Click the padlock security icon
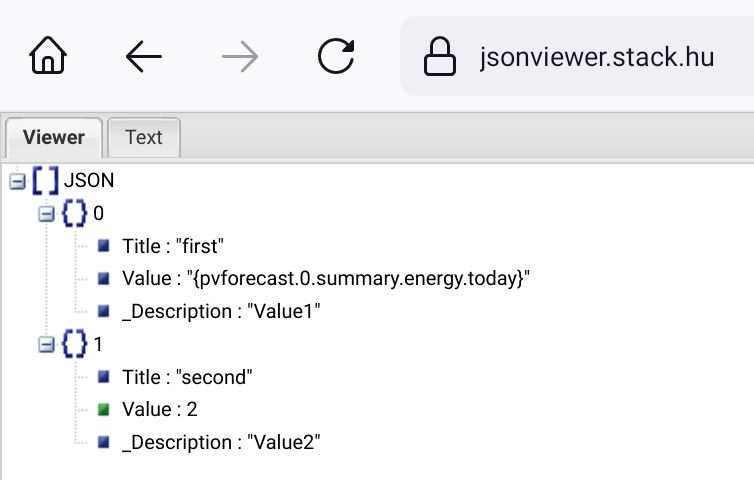The height and width of the screenshot is (480, 754). (x=440, y=57)
